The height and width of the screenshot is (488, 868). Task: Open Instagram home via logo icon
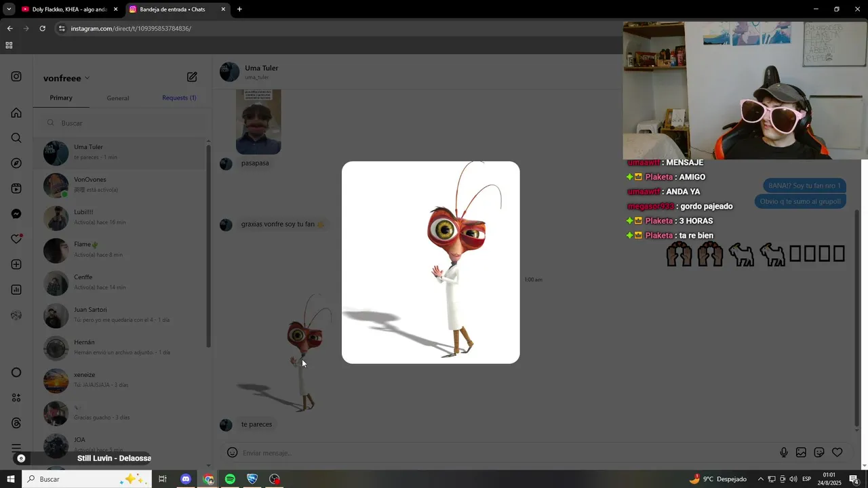(x=16, y=77)
